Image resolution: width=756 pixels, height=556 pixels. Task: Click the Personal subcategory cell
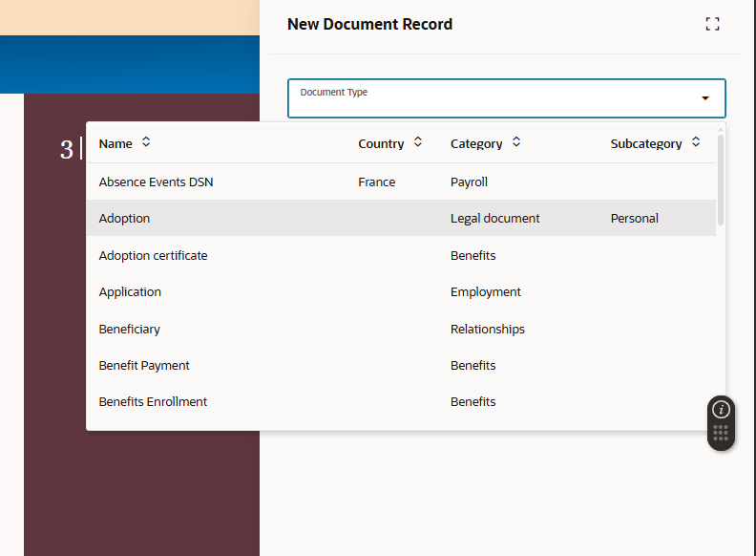[x=634, y=218]
